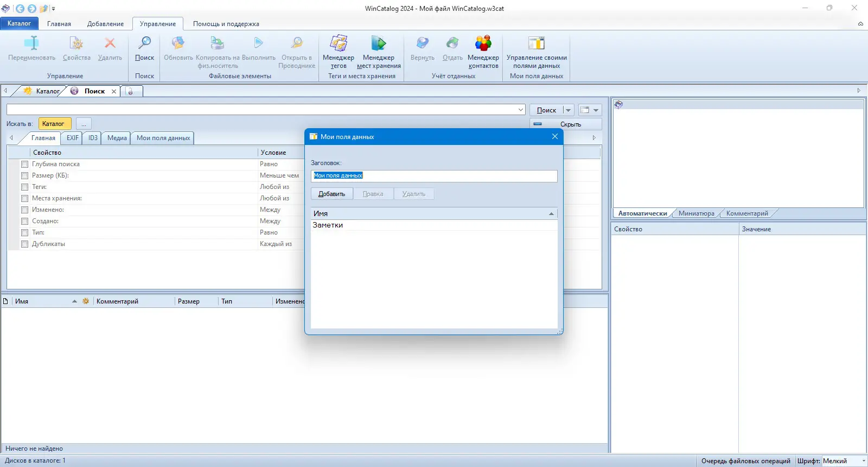Image resolution: width=868 pixels, height=467 pixels.
Task: Click the forward arrow in quick access toolbar
Action: 31,9
